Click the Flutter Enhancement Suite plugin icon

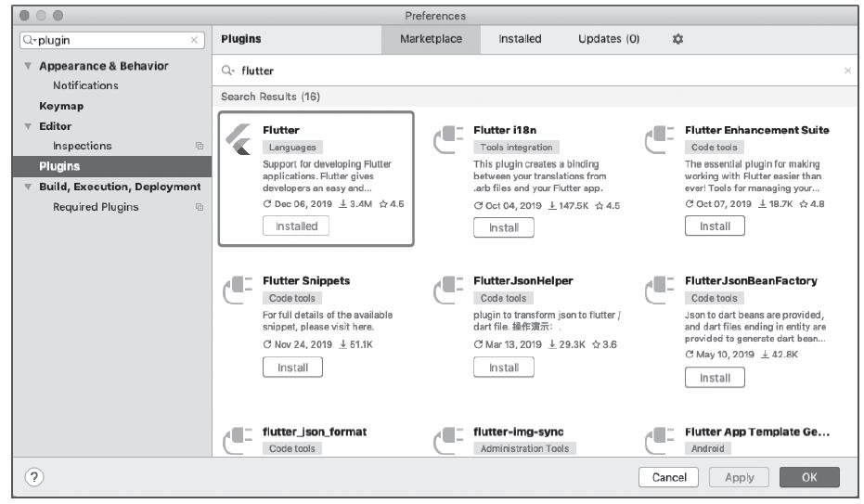click(660, 139)
